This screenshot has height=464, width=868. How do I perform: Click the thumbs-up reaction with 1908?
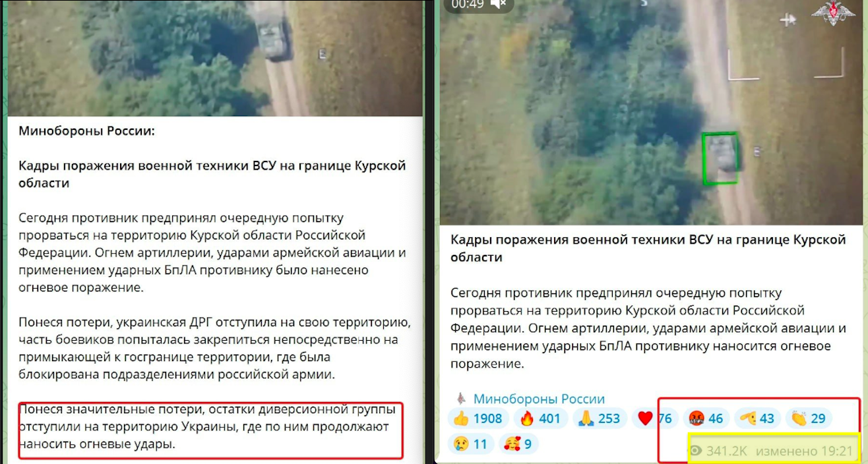478,419
